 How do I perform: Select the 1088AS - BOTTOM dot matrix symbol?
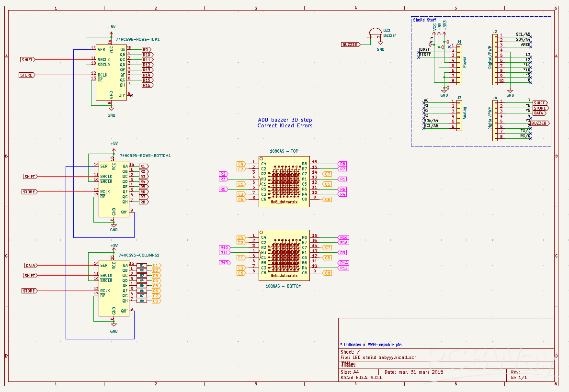(x=284, y=255)
